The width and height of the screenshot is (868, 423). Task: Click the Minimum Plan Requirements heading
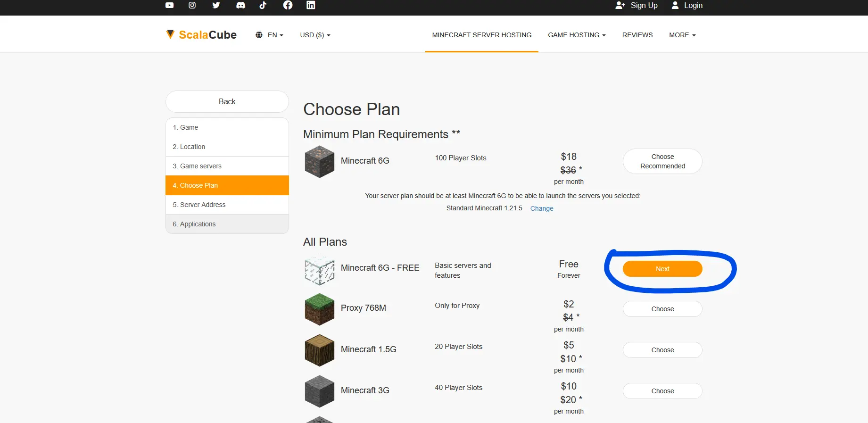tap(382, 134)
